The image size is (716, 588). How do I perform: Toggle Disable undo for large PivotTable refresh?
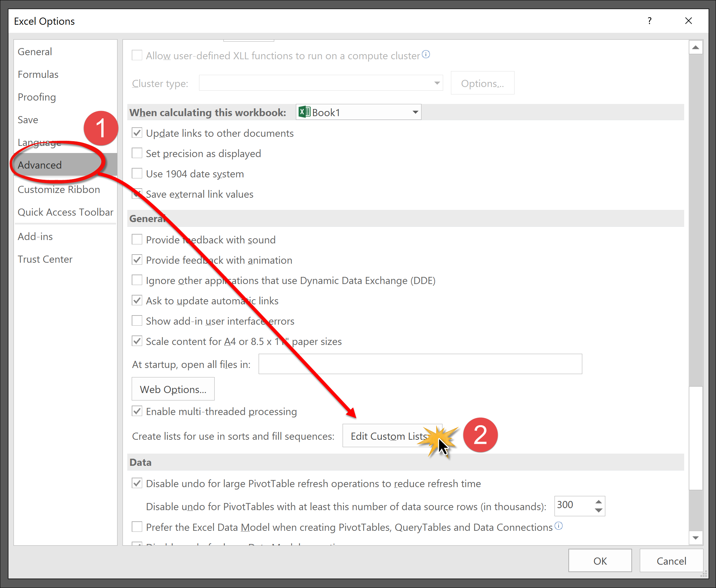137,483
